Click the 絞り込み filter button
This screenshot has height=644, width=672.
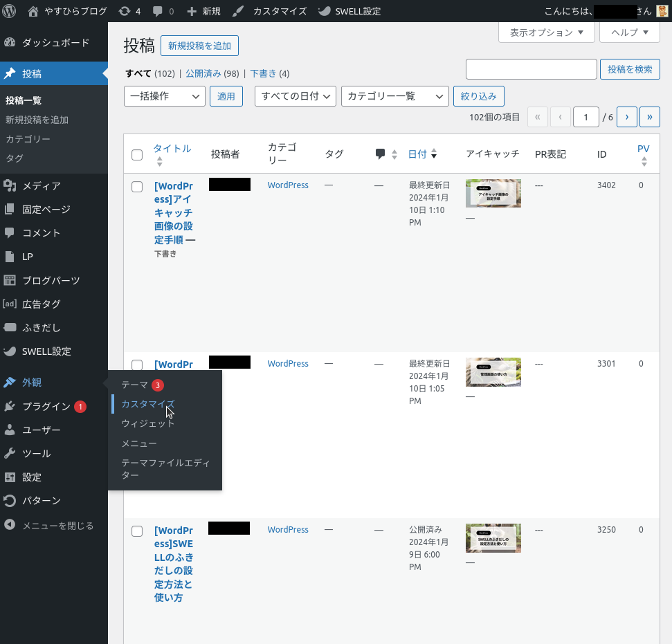(478, 96)
